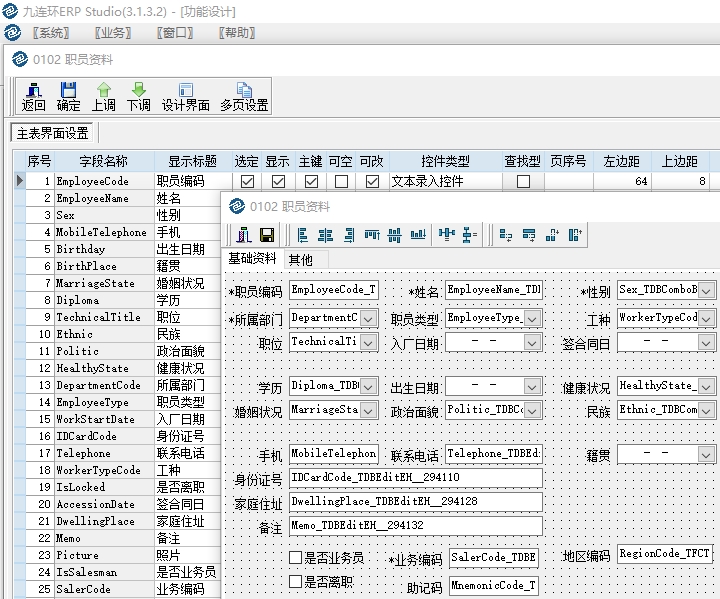Click the window icon of the 0102 职员资料 designer
Viewport: 720px width, 599px height.
tap(237, 206)
